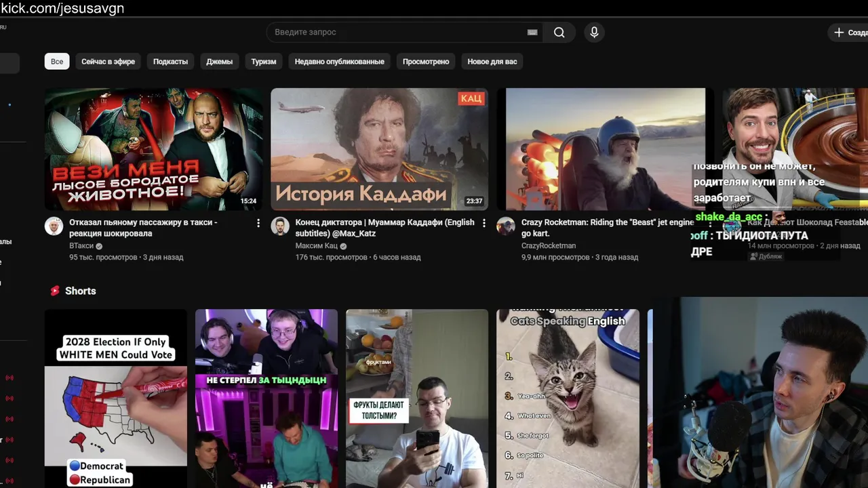The width and height of the screenshot is (868, 488).
Task: Open three-dot menu for the Каддафи video
Action: click(484, 223)
